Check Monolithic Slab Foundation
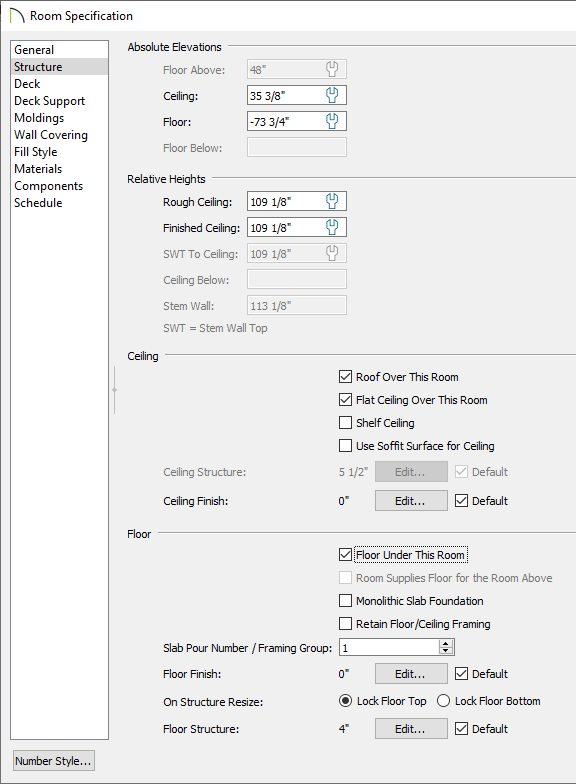 [x=346, y=600]
